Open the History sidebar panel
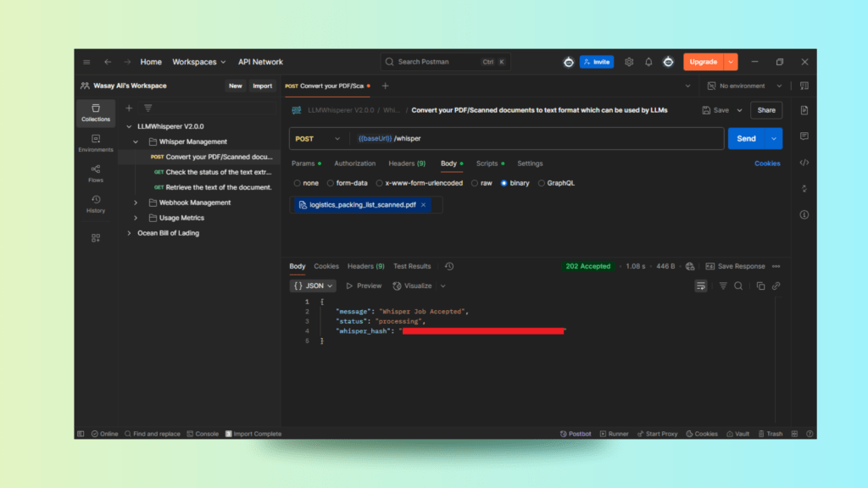Viewport: 868px width, 488px height. pos(96,204)
